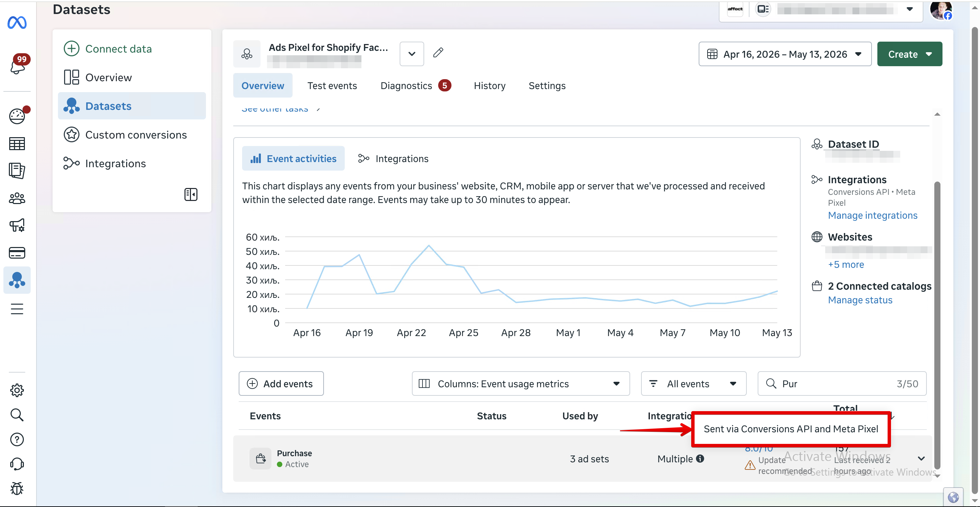Click Manage integrations link

pyautogui.click(x=872, y=215)
